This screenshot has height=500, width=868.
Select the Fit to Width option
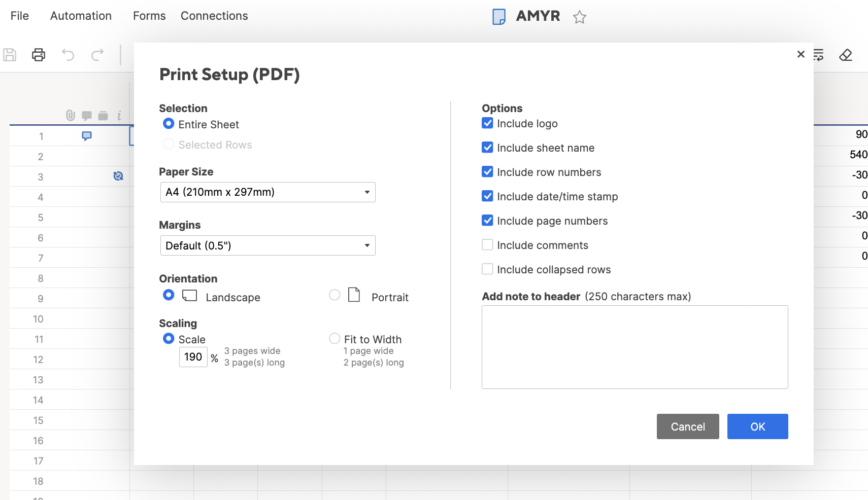point(335,338)
